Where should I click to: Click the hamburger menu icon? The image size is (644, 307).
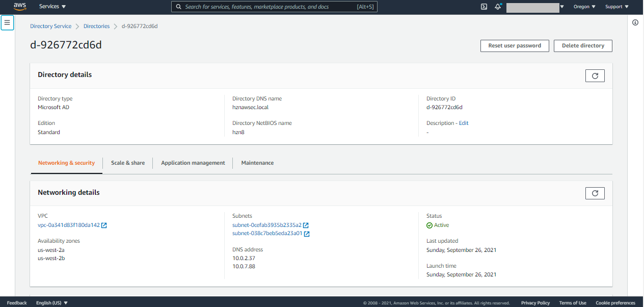click(x=7, y=22)
